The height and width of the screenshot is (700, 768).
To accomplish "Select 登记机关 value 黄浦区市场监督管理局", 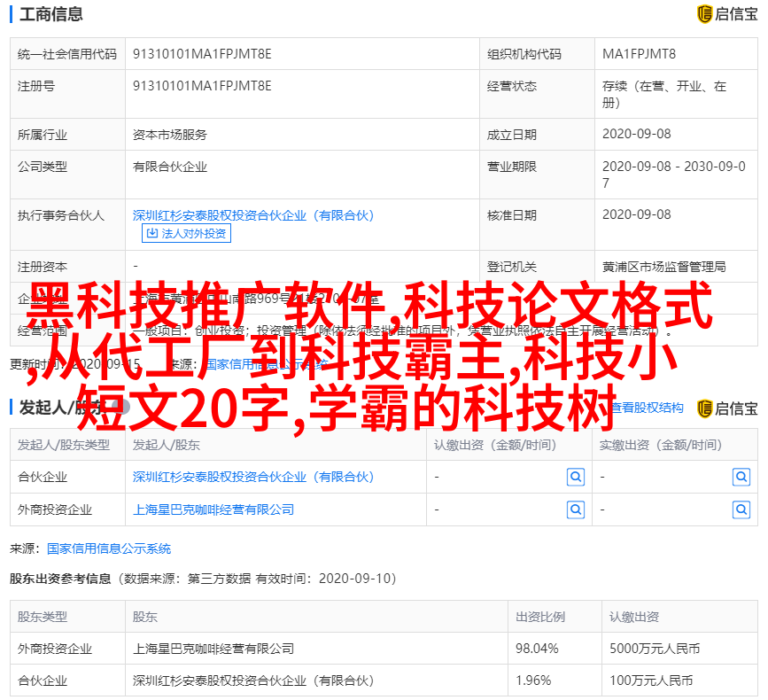I will 664,267.
